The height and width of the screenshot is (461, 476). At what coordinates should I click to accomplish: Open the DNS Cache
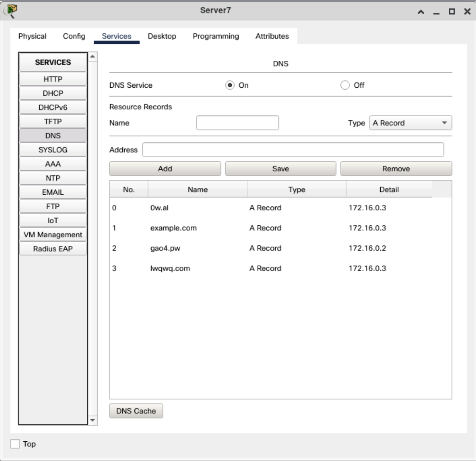click(136, 411)
